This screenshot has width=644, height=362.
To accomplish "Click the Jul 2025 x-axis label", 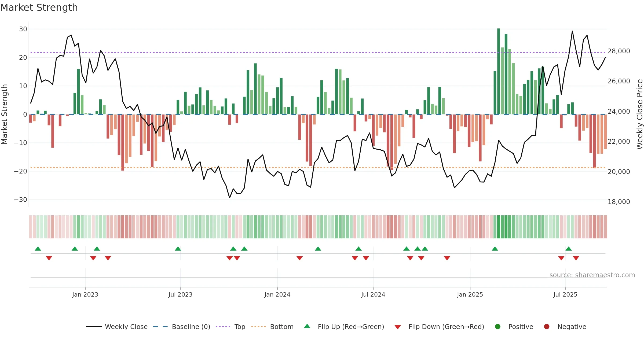I will tap(565, 294).
